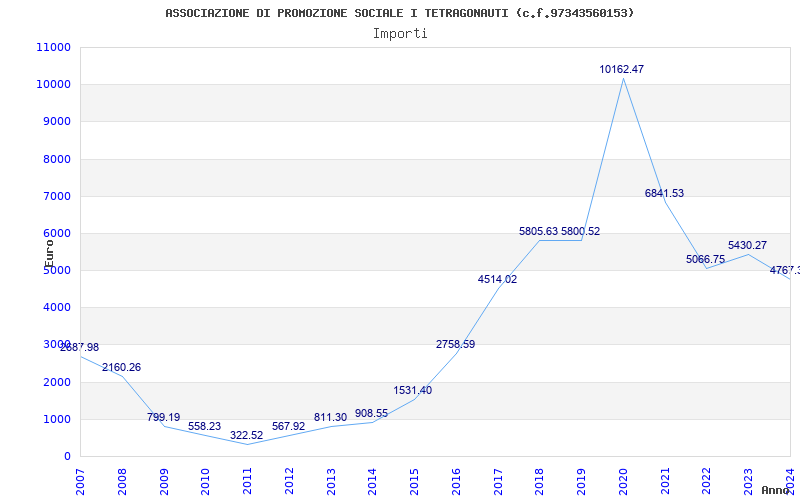Viewport: 800px width, 500px height.
Task: Select the chart title with c.f.97343560153
Action: click(x=399, y=13)
